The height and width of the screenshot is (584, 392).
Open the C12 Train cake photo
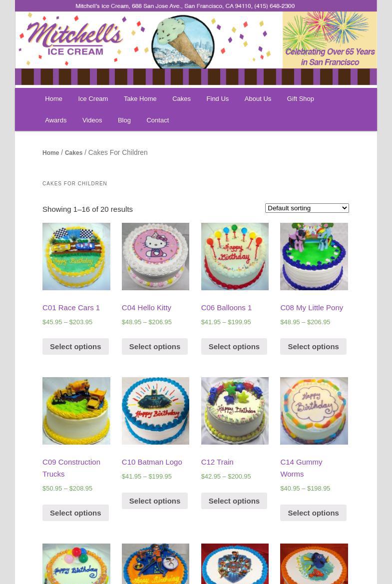pyautogui.click(x=235, y=411)
